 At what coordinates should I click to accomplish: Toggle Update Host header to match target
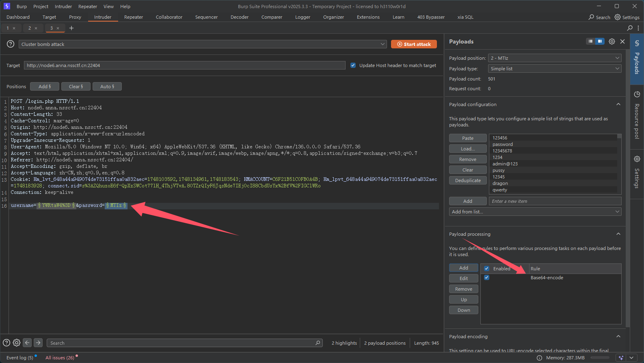353,65
